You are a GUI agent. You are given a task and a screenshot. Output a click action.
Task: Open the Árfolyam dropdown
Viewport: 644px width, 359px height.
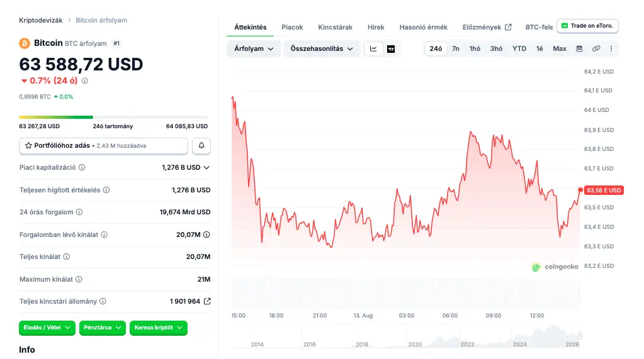tap(254, 49)
